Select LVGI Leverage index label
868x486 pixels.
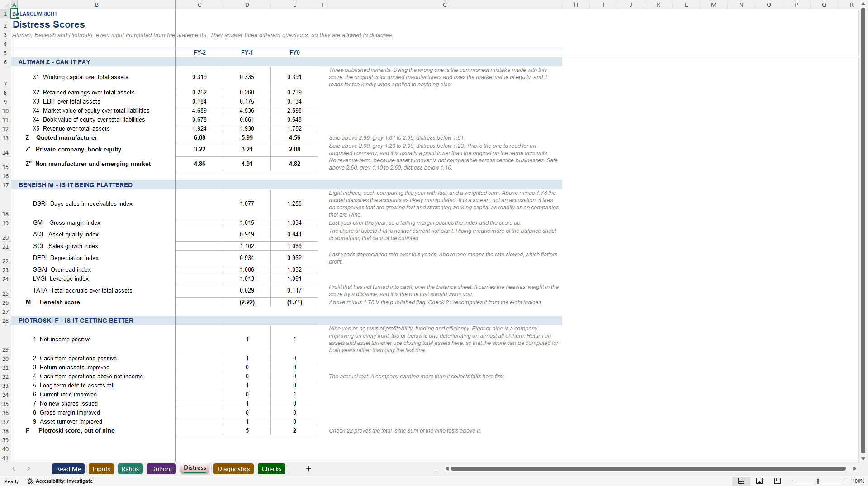coord(61,279)
